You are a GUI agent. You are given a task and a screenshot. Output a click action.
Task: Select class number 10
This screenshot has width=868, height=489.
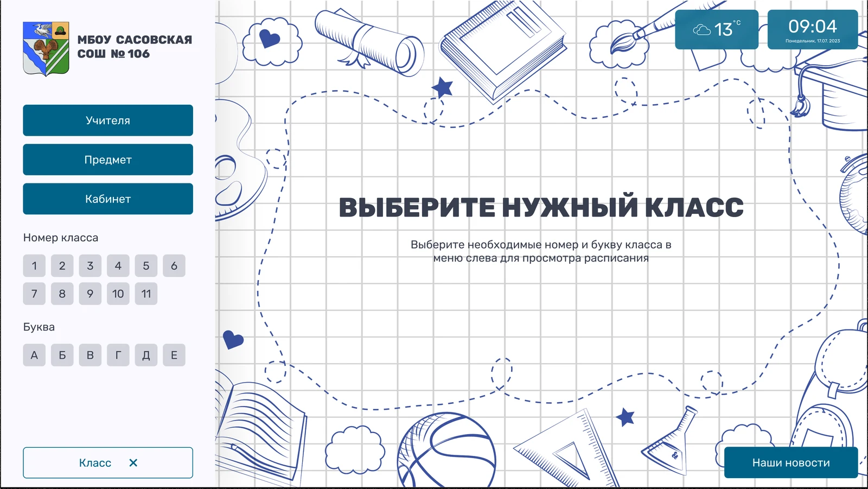pyautogui.click(x=118, y=294)
